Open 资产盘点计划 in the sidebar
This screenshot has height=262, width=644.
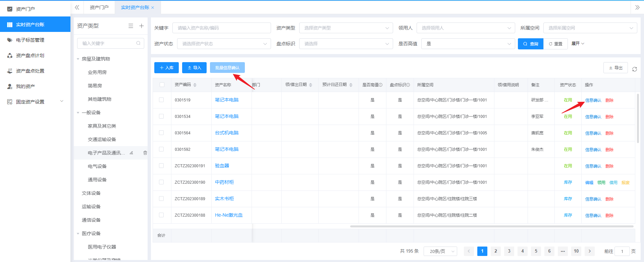30,55
